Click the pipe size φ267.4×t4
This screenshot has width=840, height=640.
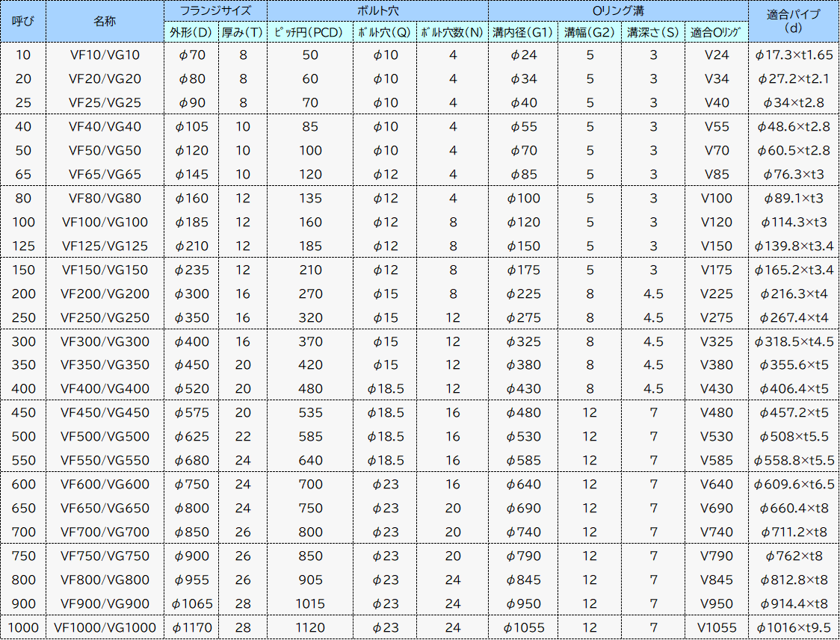pos(794,318)
